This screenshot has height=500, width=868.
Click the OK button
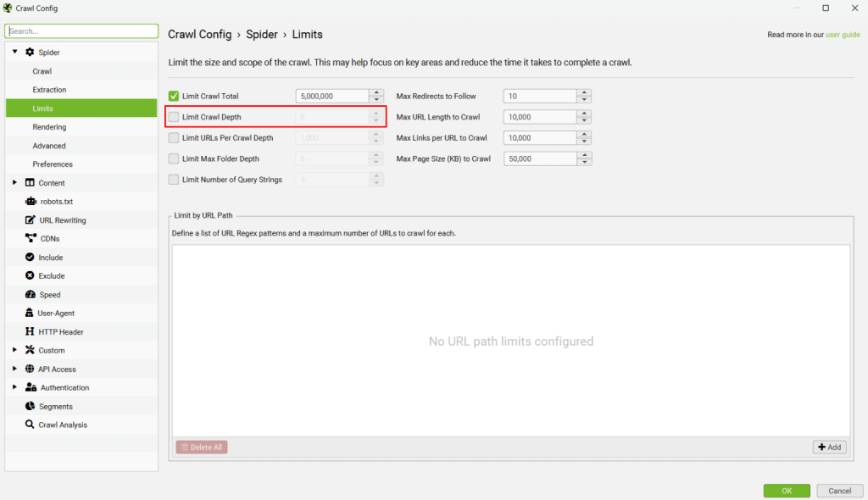click(x=787, y=491)
